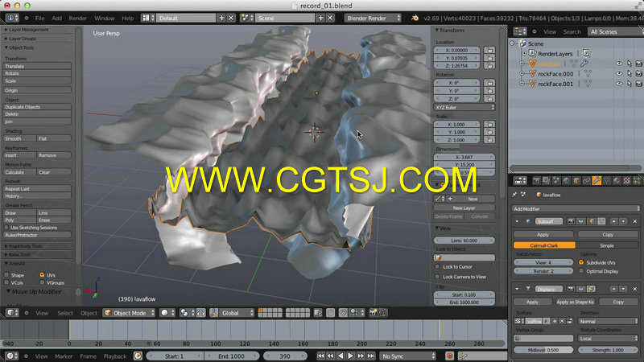
Task: Open the Add Modifier dropdown
Action: 576,209
